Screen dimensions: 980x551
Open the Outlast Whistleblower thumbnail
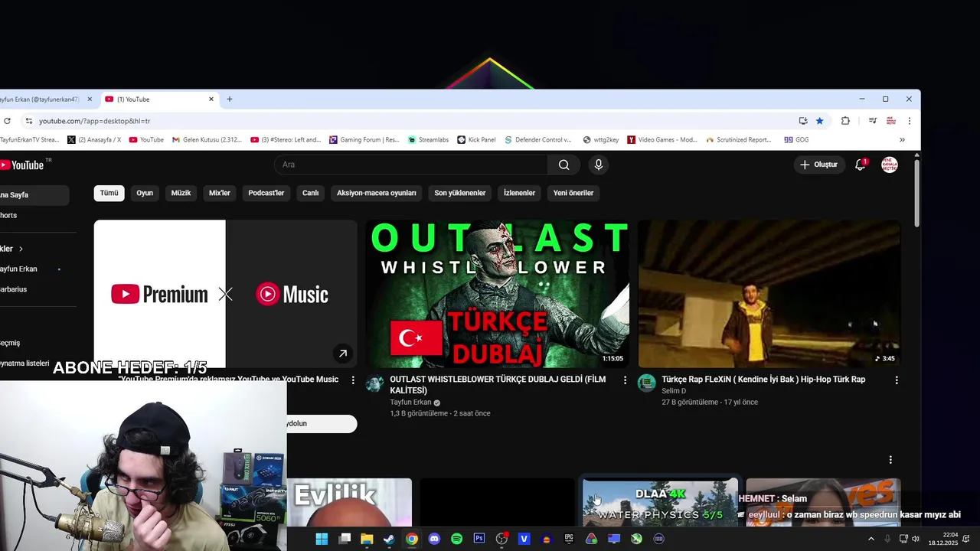pyautogui.click(x=498, y=294)
